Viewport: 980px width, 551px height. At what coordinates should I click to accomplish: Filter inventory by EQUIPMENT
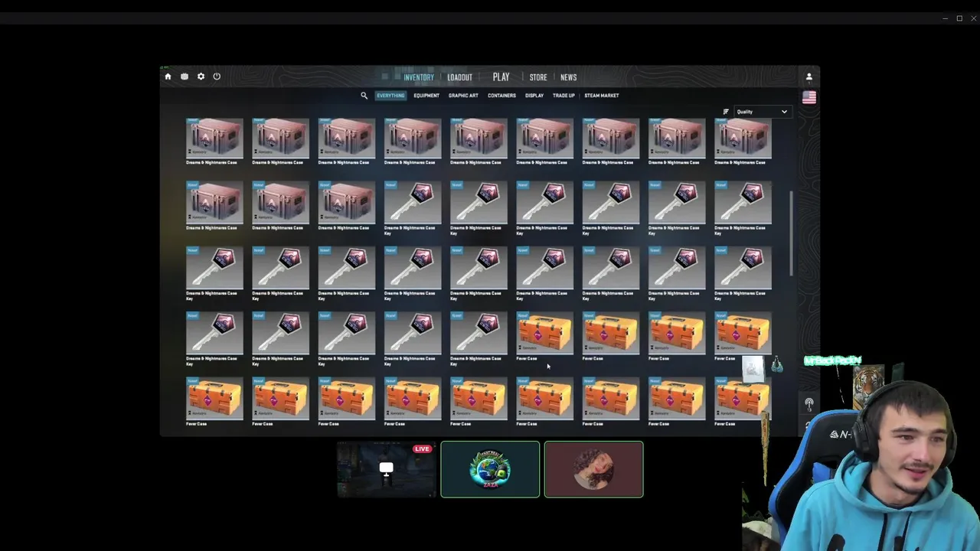coord(426,96)
